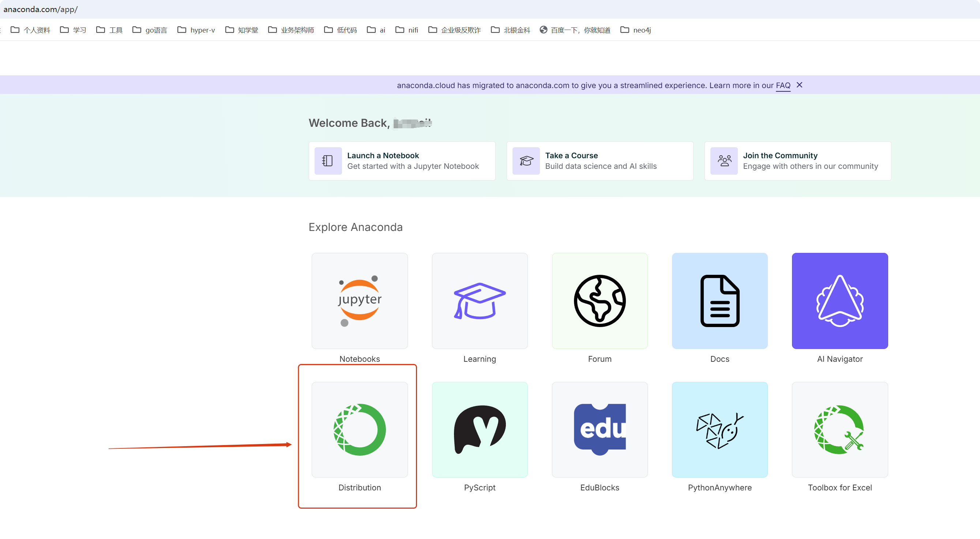Click the Join the Community card
Viewport: 980px width, 539px height.
pos(797,161)
